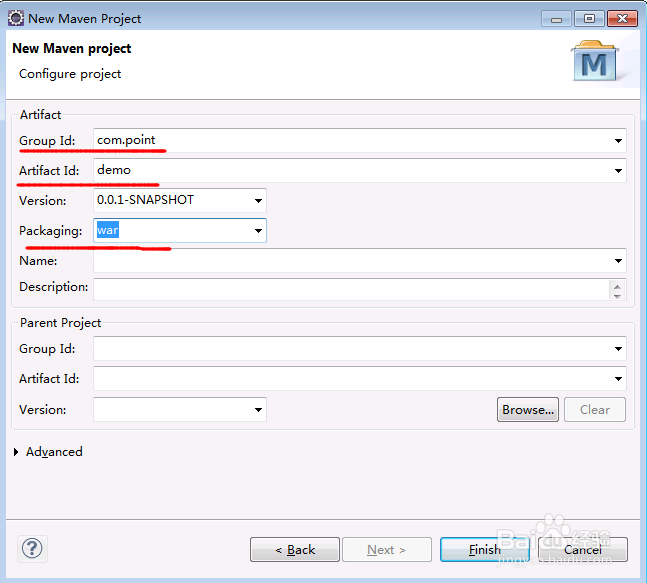647x583 pixels.
Task: Minimize the New Maven Project window
Action: tap(556, 19)
